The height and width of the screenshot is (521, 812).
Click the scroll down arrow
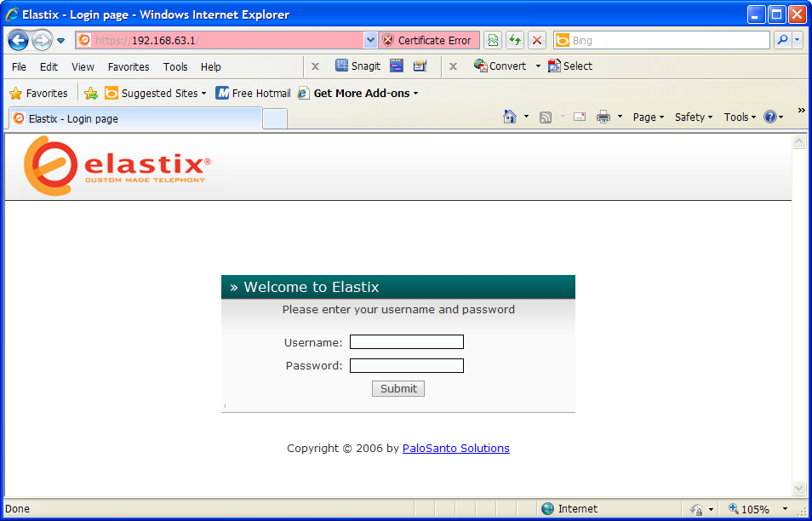tap(799, 489)
